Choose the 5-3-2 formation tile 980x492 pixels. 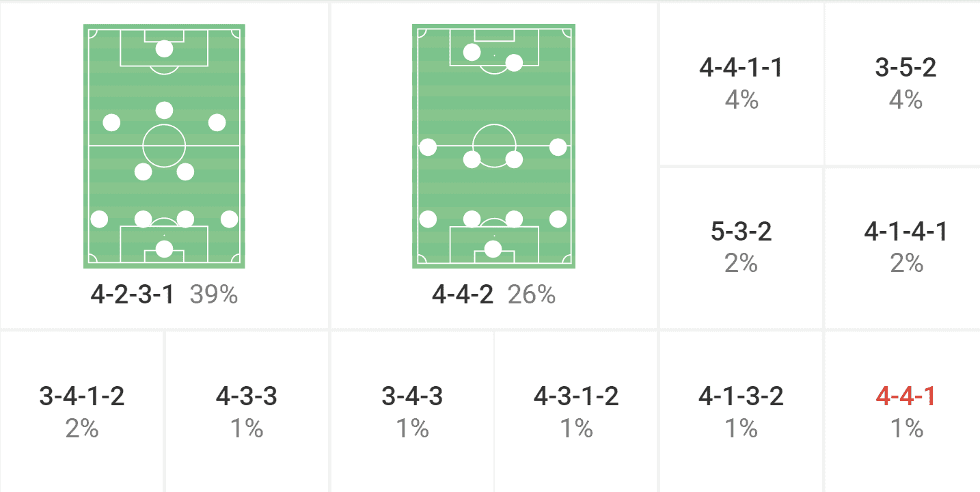coord(741,247)
